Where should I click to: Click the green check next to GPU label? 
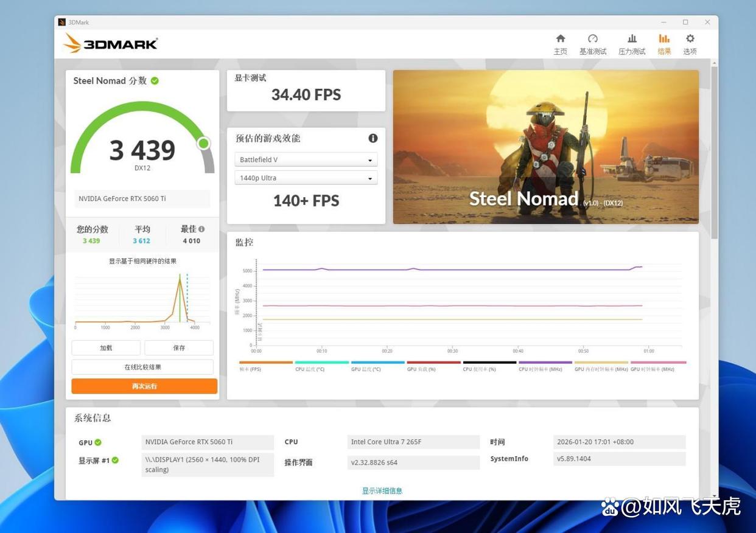click(98, 442)
